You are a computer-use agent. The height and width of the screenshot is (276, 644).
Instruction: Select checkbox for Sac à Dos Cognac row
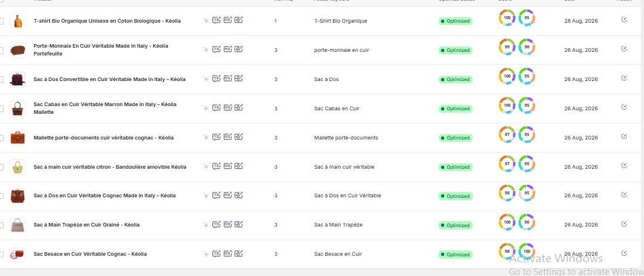pos(1,196)
